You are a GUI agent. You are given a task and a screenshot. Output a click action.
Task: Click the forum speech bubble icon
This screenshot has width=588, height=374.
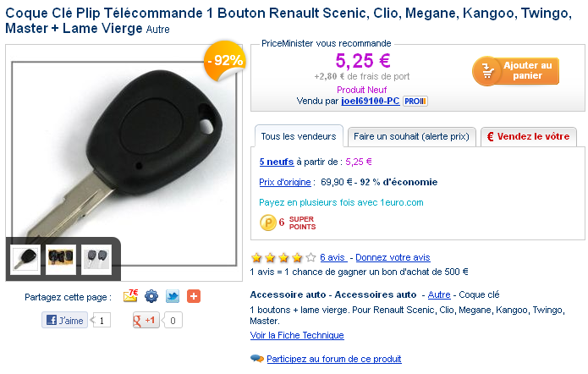(257, 359)
